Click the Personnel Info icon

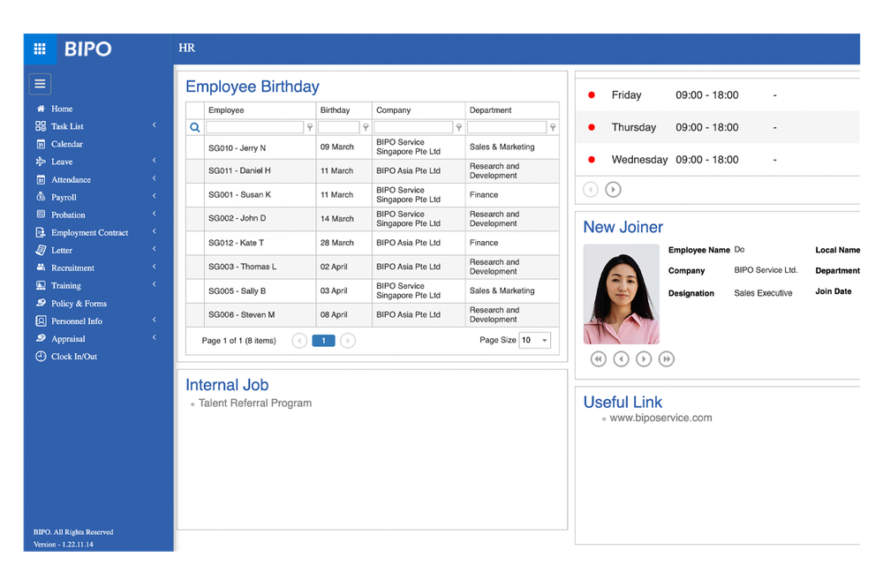[41, 321]
